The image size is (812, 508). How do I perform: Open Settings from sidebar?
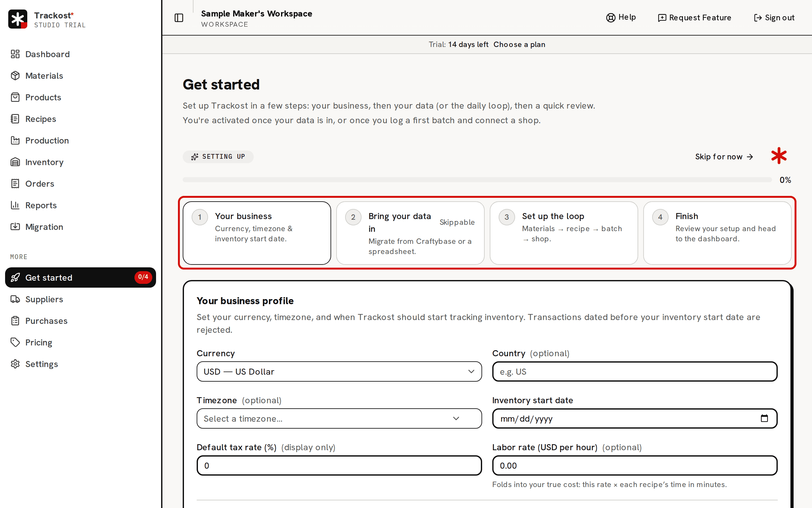(x=81, y=364)
